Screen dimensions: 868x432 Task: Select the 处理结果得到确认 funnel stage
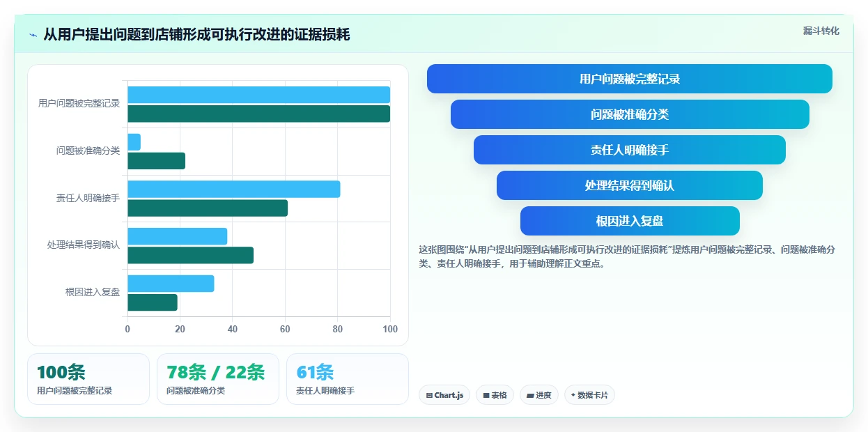[x=630, y=185]
